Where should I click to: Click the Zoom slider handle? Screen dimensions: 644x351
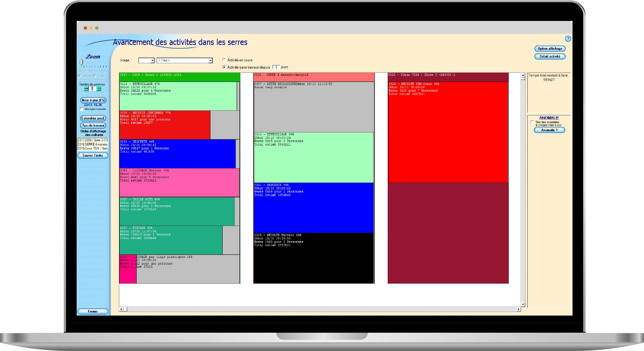click(81, 62)
